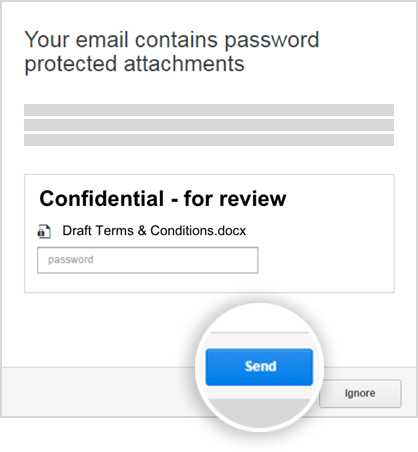
Task: Select the bottom gray placeholder text bar
Action: pyautogui.click(x=209, y=140)
